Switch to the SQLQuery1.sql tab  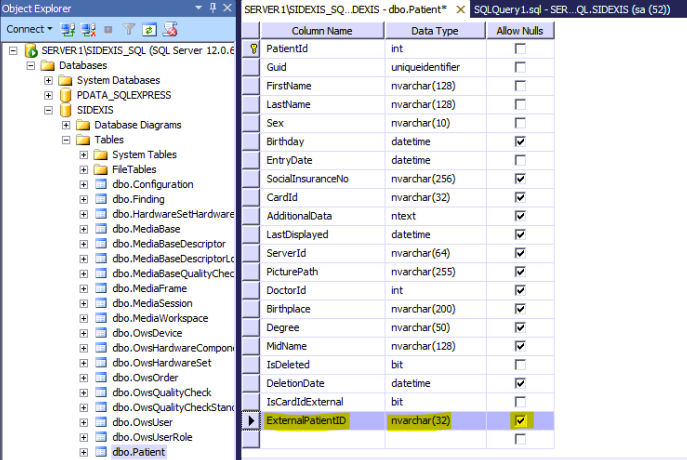click(572, 9)
